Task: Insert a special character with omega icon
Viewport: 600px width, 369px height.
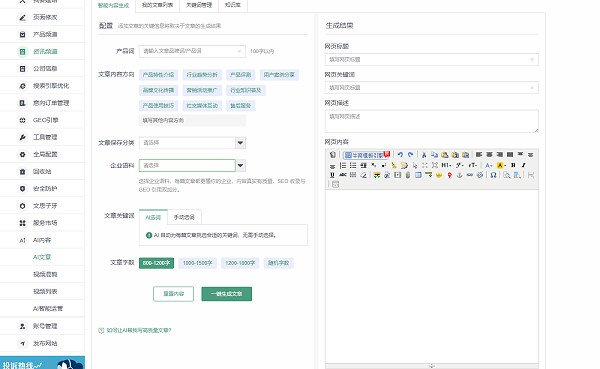Action: [494, 175]
